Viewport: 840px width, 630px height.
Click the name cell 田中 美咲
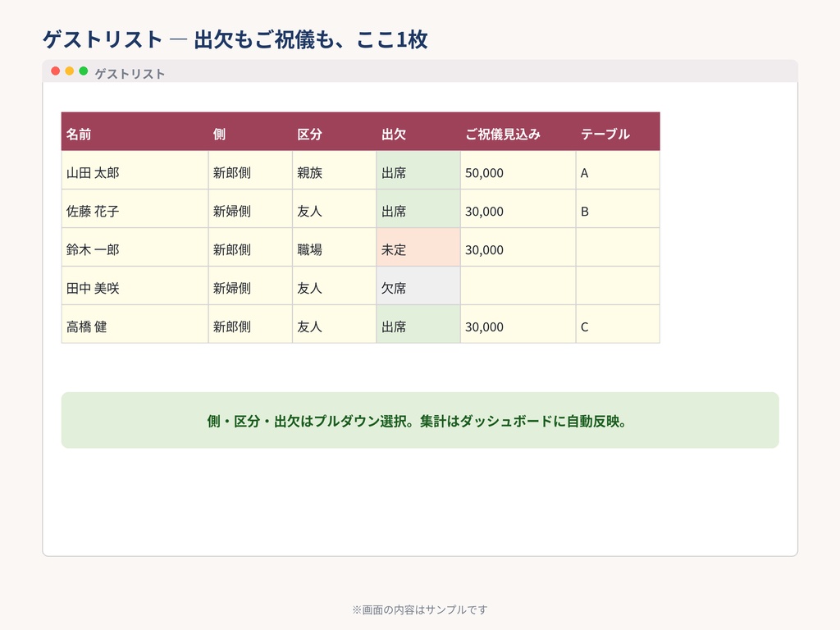[135, 286]
